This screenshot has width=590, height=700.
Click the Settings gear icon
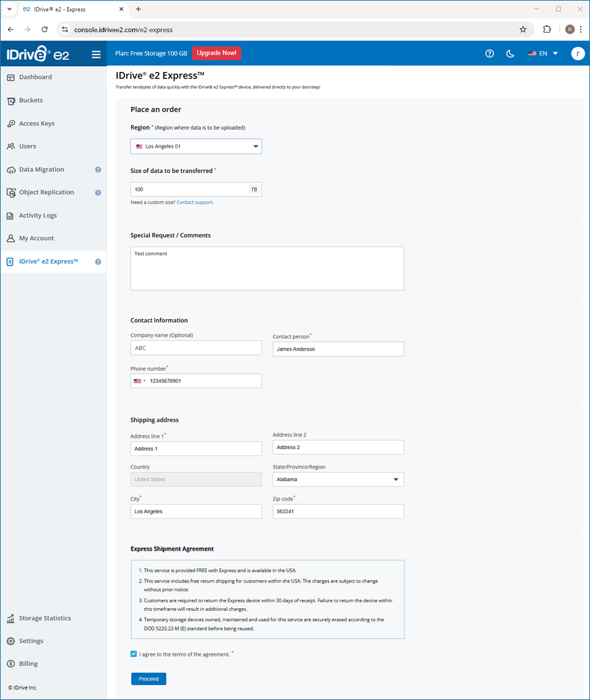coord(10,641)
